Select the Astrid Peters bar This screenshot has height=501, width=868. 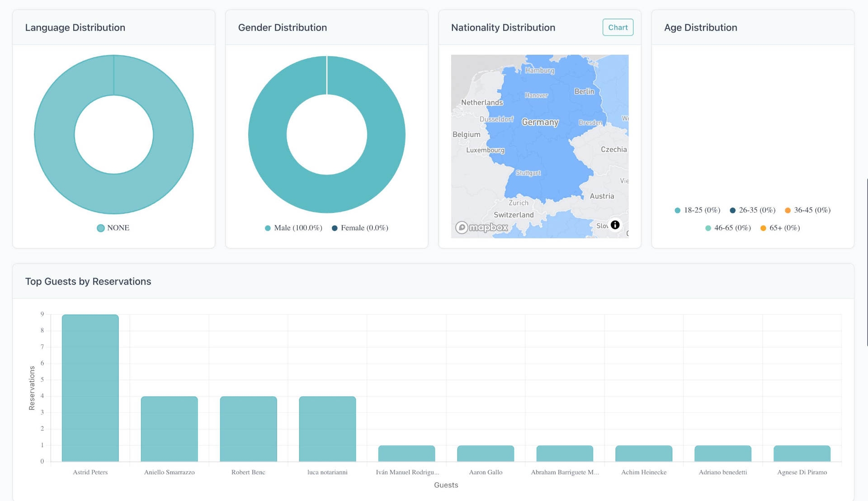pyautogui.click(x=90, y=388)
